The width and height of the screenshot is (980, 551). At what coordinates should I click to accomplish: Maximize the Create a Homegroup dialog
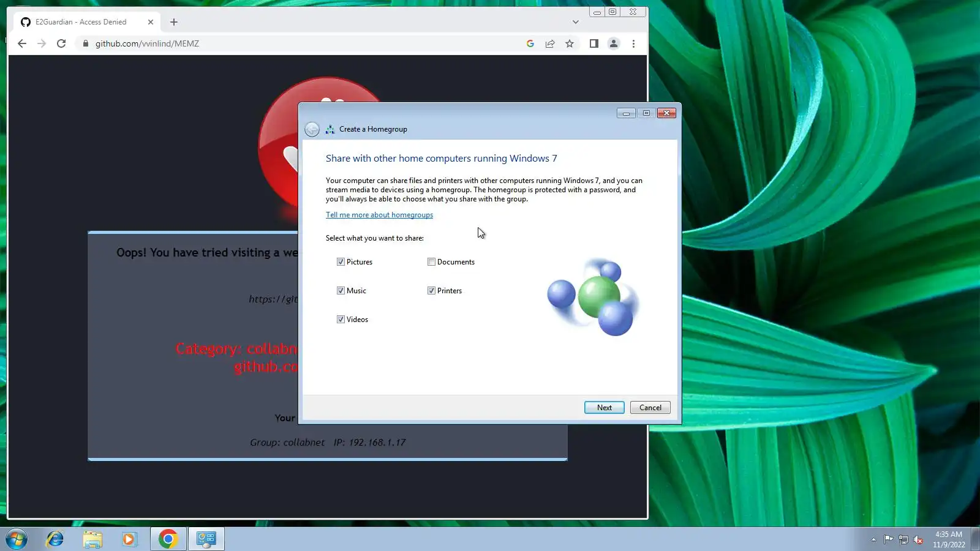(x=646, y=113)
